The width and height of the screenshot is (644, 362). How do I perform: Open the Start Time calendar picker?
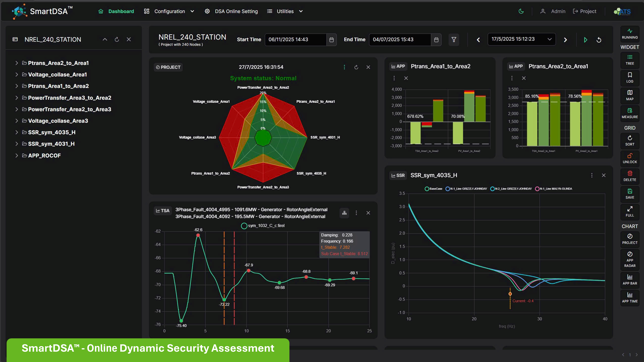332,39
